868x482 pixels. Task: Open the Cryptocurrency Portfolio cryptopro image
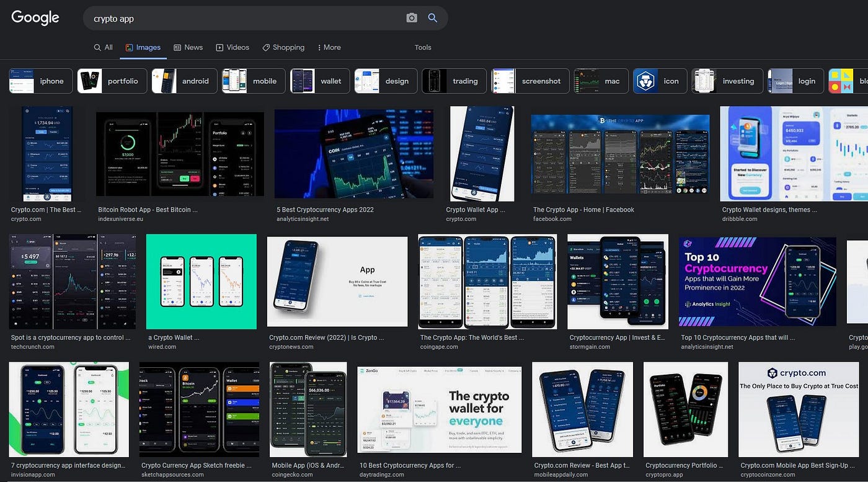point(686,409)
